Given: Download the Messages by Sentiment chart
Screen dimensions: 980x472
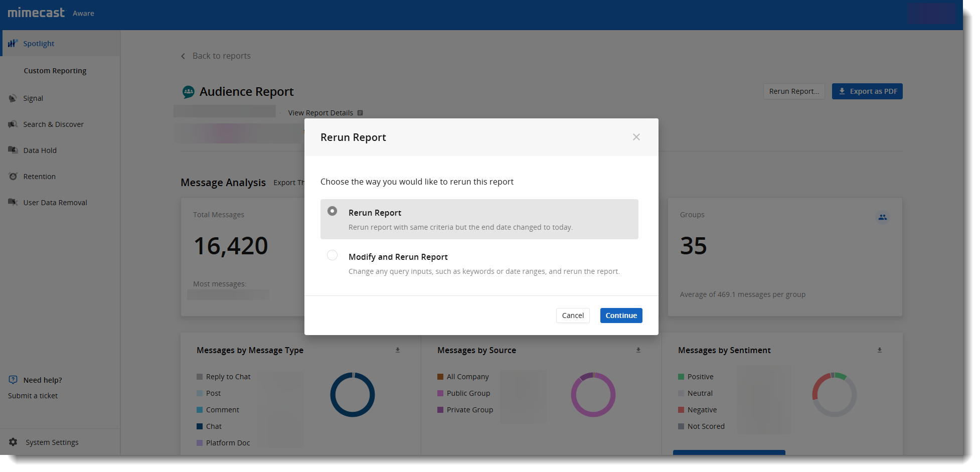Looking at the screenshot, I should point(879,350).
